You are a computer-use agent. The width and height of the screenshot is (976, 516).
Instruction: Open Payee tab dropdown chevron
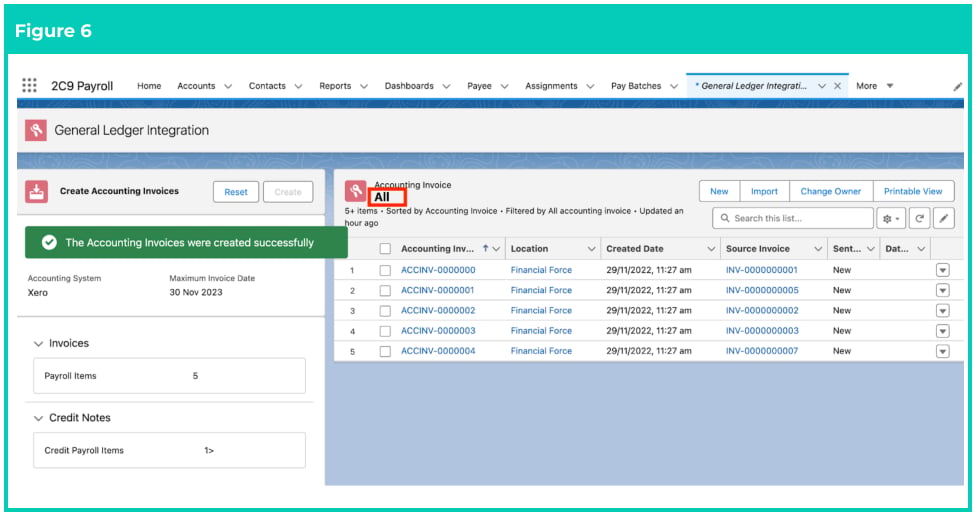pyautogui.click(x=504, y=87)
